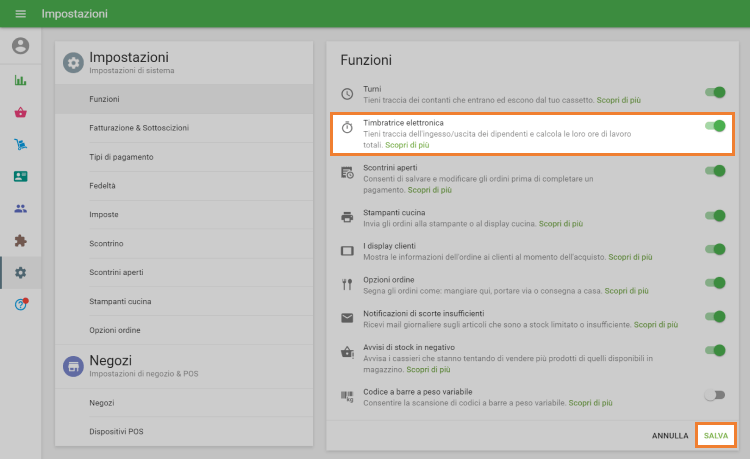Open the hamburger menu in header

[20, 14]
